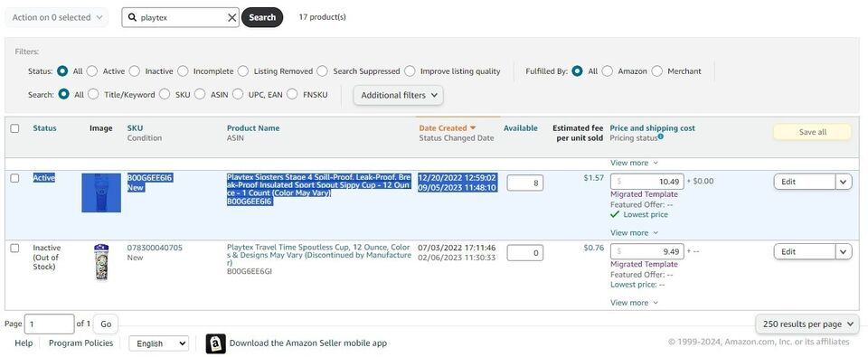This screenshot has height=357, width=868.
Task: Click available quantity field showing 8
Action: tap(524, 183)
